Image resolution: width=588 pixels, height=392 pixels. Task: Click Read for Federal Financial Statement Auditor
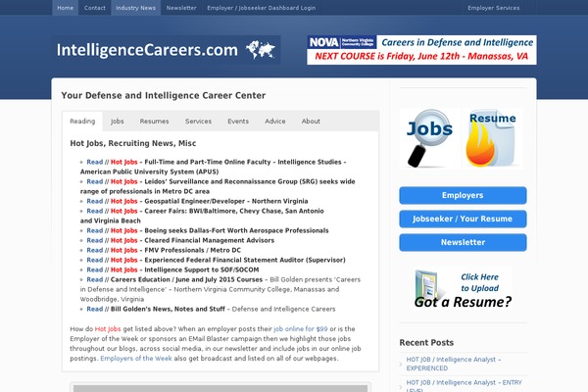94,260
